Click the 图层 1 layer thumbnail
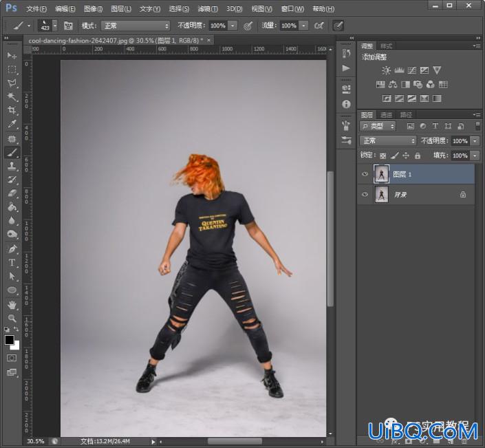485x448 pixels. [381, 174]
